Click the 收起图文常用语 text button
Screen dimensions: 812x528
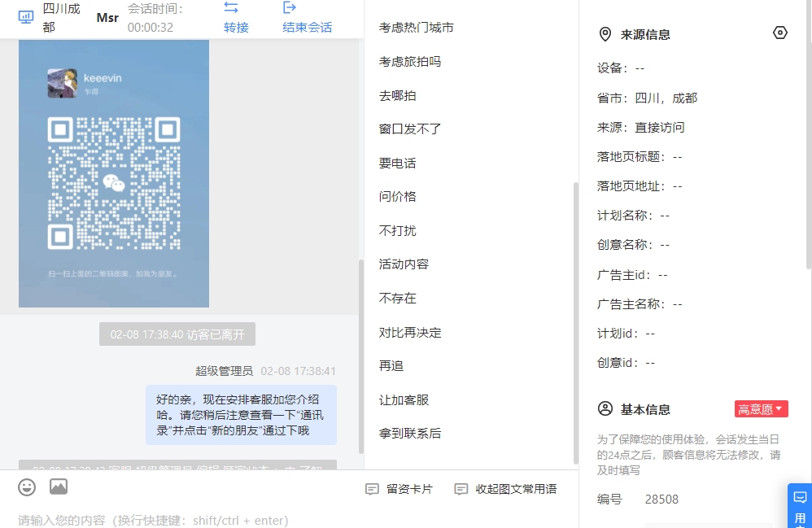[517, 489]
